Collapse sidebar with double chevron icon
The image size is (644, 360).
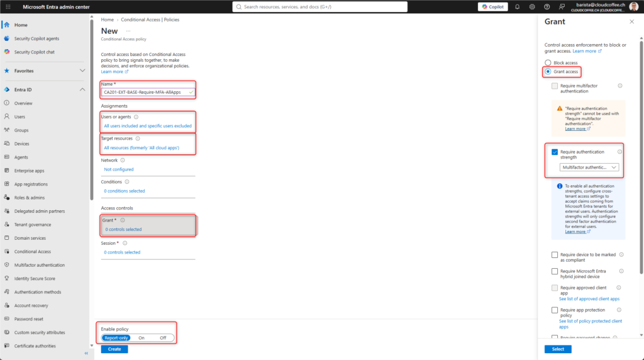point(86,354)
